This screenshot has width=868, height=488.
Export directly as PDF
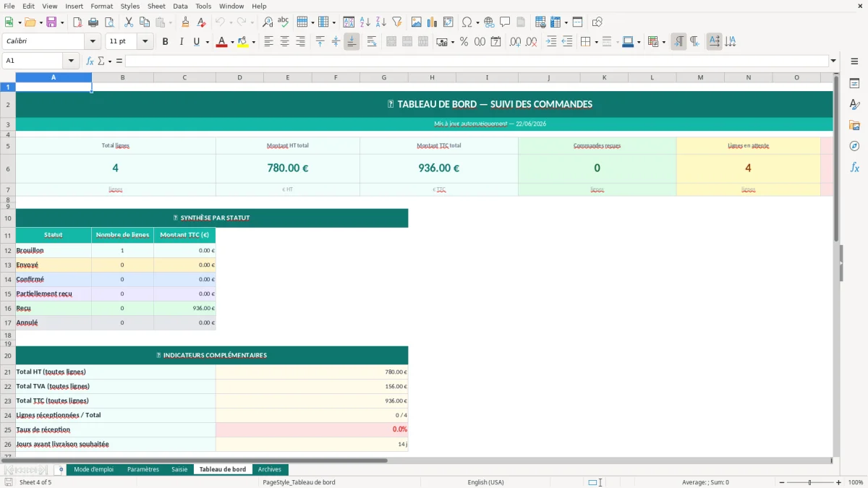click(x=77, y=22)
